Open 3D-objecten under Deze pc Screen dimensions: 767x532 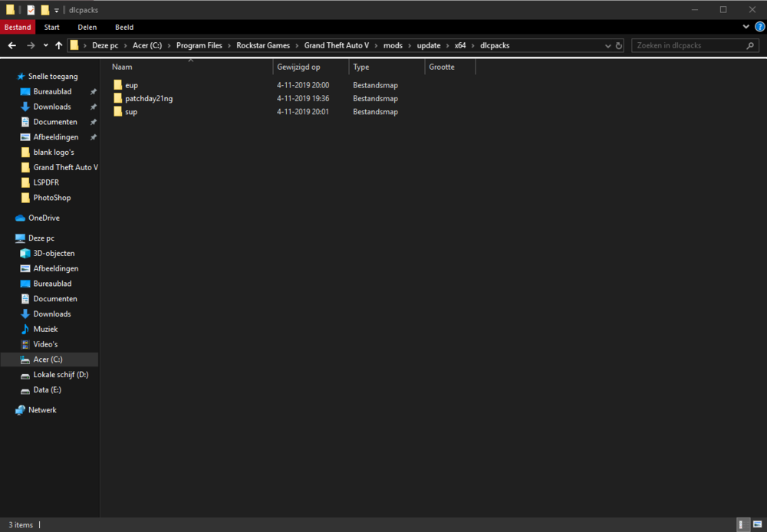(x=54, y=253)
